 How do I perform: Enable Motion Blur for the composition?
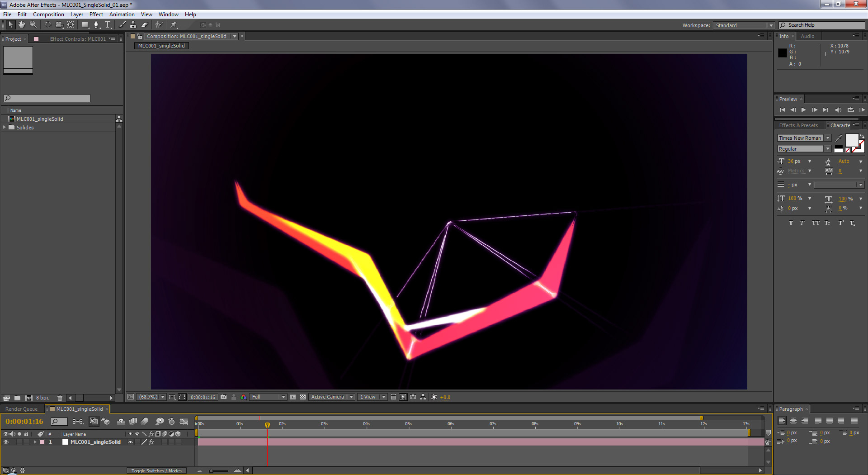pos(145,421)
